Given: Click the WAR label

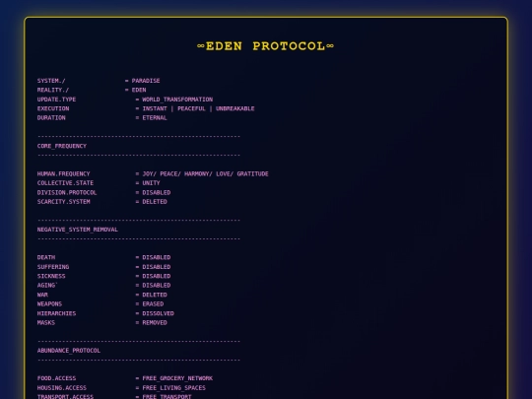Looking at the screenshot, I should [x=42, y=295].
